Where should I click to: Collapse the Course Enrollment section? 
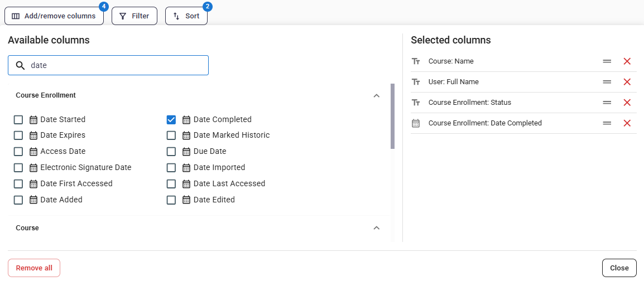pos(376,95)
